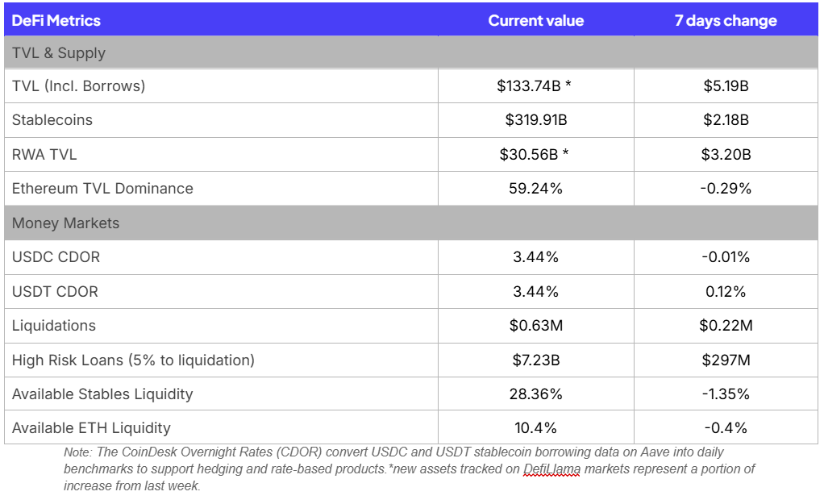The image size is (824, 504).
Task: Click the Money Markets section row
Action: [x=411, y=223]
